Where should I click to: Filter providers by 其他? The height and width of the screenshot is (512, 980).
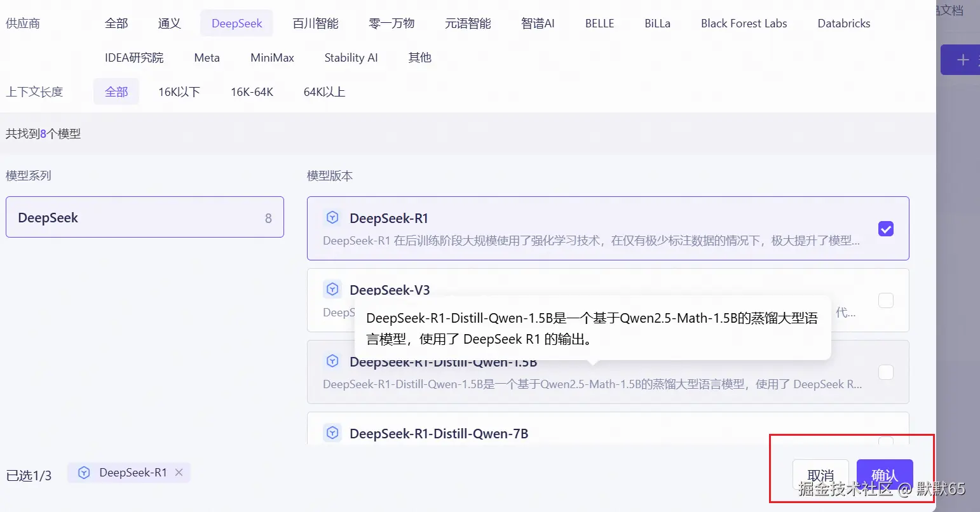coord(420,58)
